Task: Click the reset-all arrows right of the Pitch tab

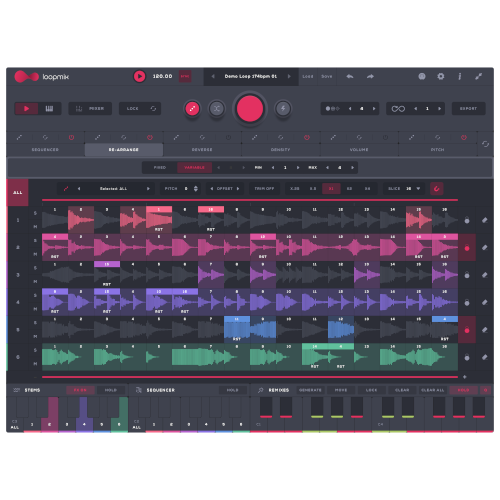Action: (485, 144)
